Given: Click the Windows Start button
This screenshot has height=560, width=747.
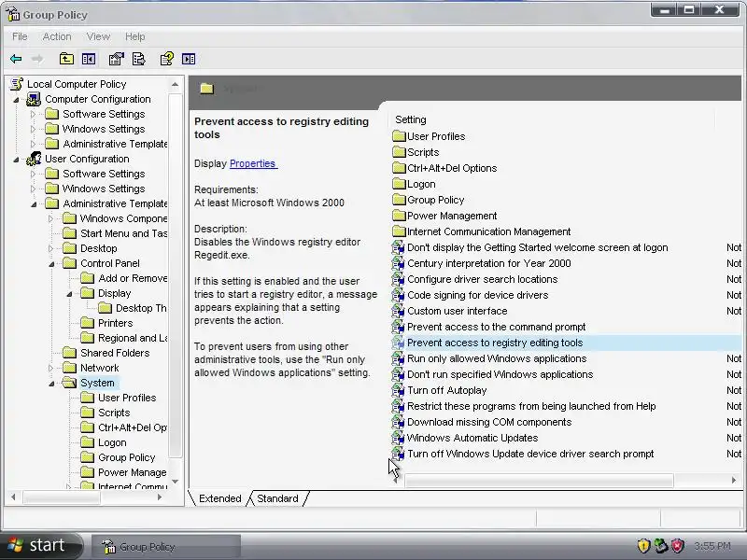Looking at the screenshot, I should click(x=39, y=545).
